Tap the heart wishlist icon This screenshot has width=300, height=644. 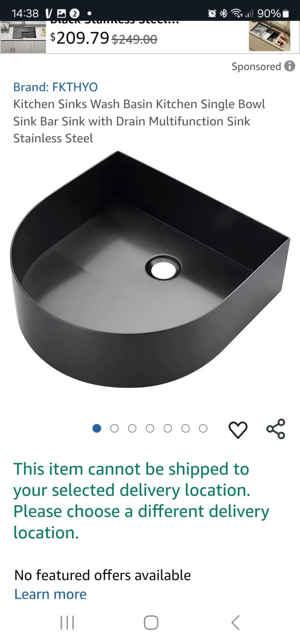238,429
